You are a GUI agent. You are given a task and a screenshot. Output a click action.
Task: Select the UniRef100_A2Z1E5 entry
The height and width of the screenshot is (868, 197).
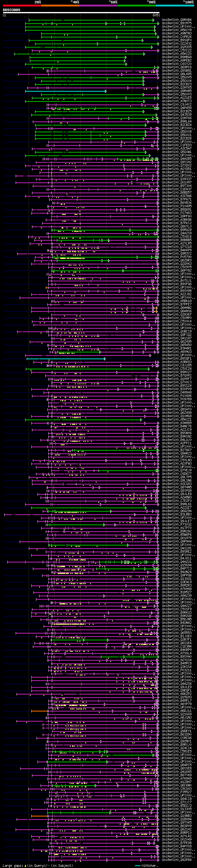(x=177, y=98)
